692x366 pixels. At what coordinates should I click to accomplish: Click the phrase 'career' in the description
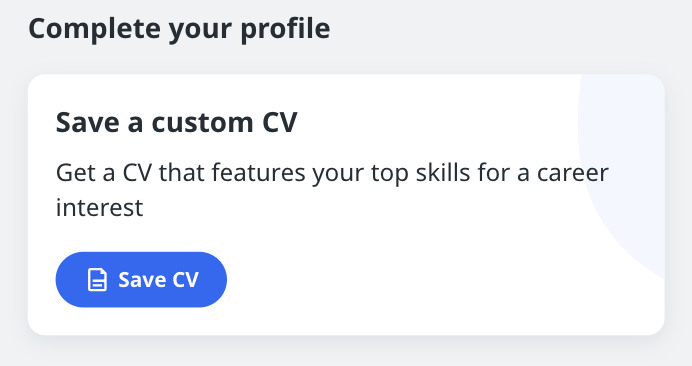coord(573,173)
